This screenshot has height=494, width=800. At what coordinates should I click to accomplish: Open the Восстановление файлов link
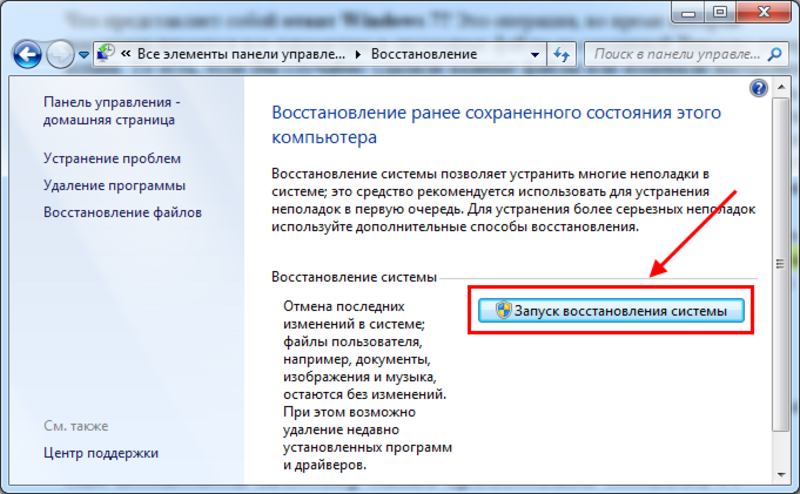(122, 212)
